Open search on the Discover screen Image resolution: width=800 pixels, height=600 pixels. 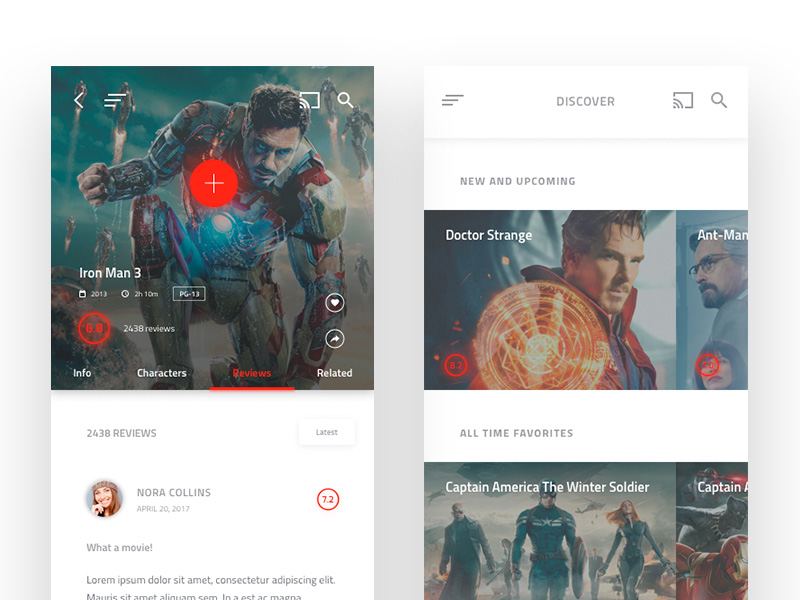click(719, 101)
